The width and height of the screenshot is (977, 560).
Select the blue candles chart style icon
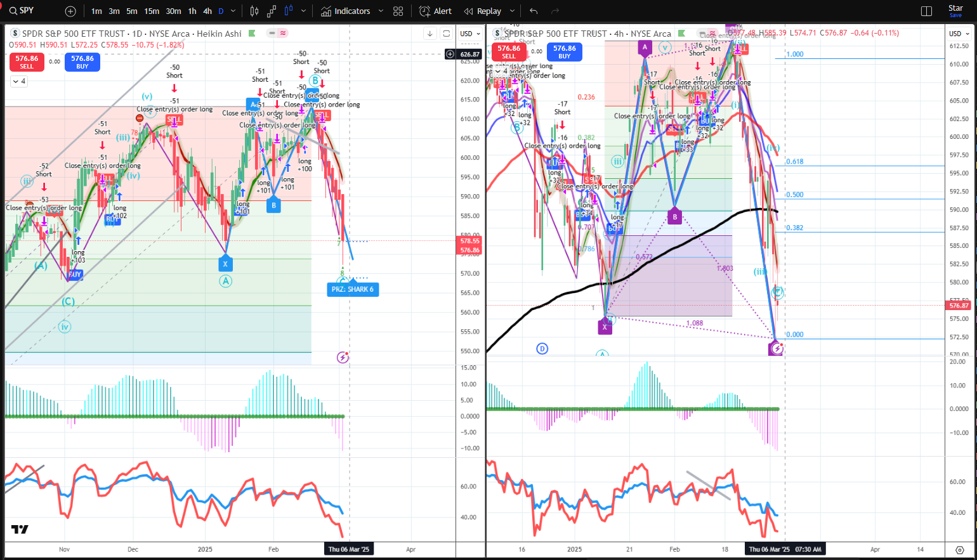(289, 11)
